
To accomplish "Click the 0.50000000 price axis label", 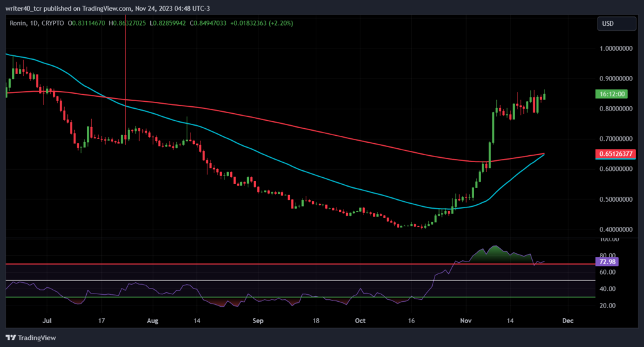I will click(616, 199).
